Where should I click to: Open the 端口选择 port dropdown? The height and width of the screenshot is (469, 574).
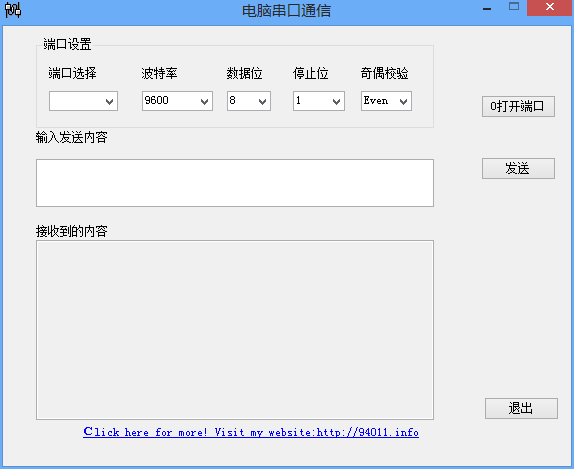pos(83,101)
